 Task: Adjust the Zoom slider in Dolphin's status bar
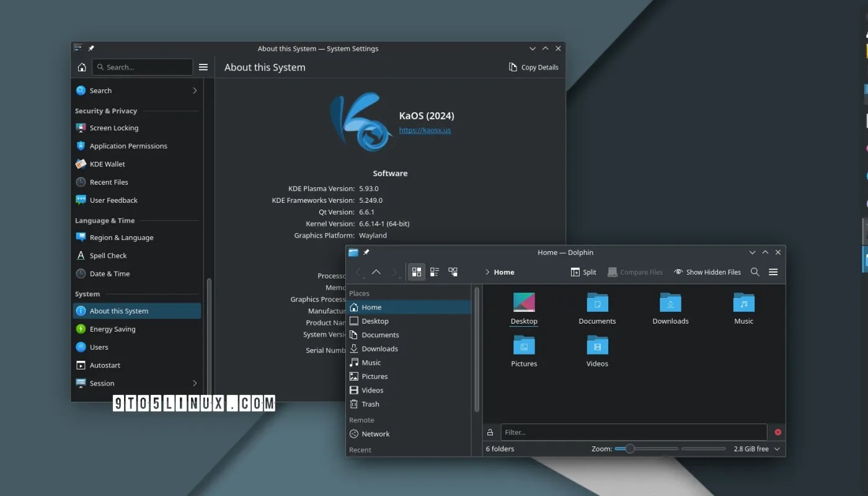(630, 448)
